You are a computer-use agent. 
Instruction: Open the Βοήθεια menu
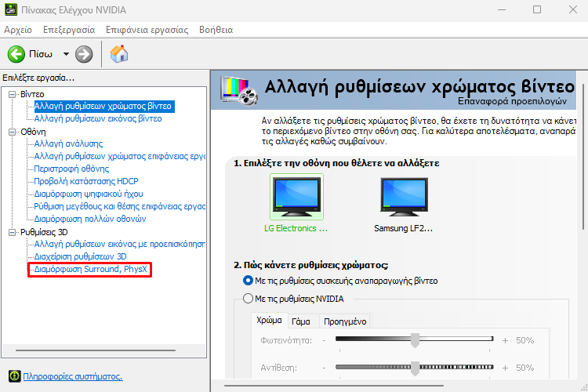pos(216,30)
